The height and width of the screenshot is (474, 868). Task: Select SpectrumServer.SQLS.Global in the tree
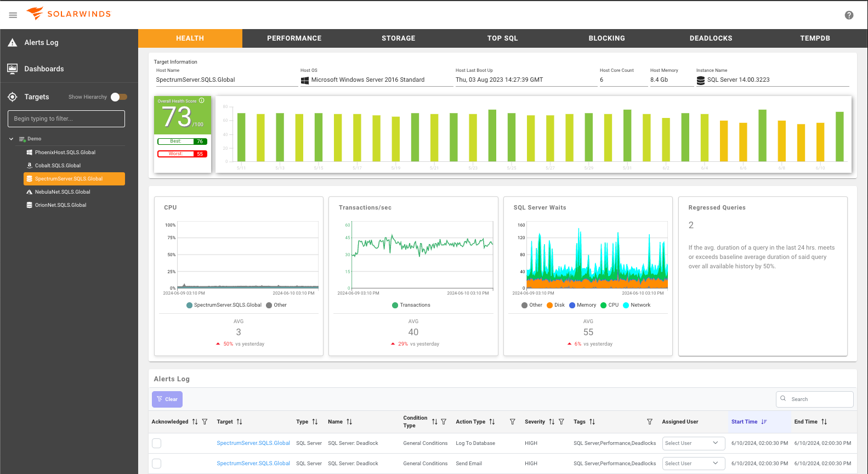(x=74, y=179)
